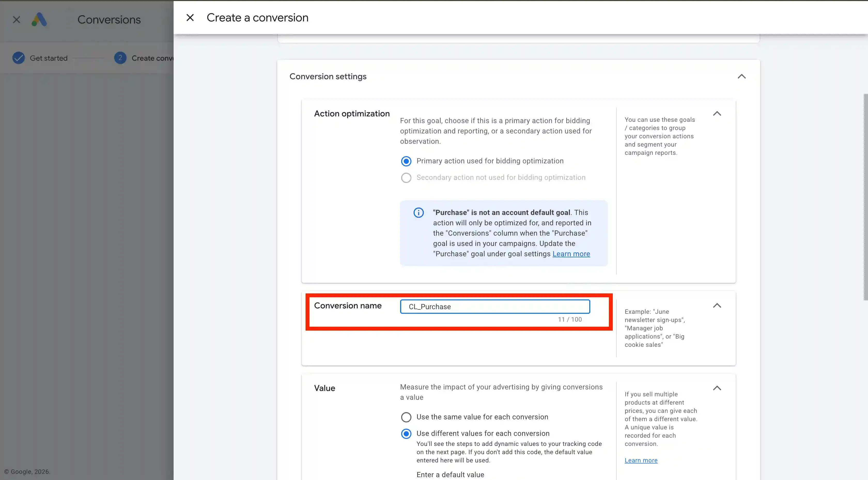Collapse the Conversion settings section
The height and width of the screenshot is (480, 868).
click(742, 76)
